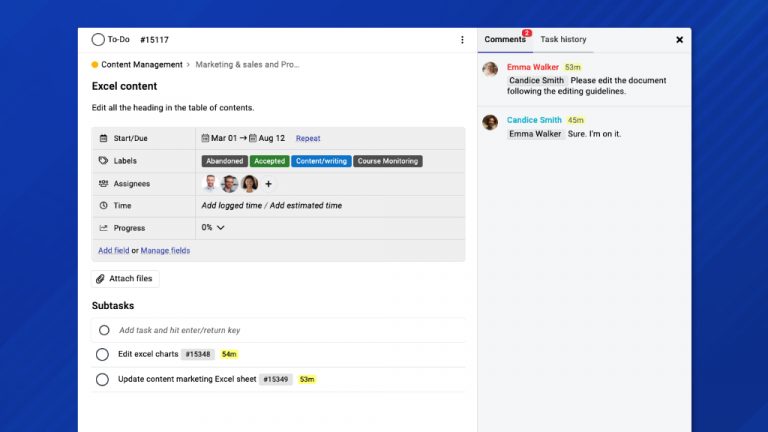Switch to the Task history tab

(x=563, y=40)
